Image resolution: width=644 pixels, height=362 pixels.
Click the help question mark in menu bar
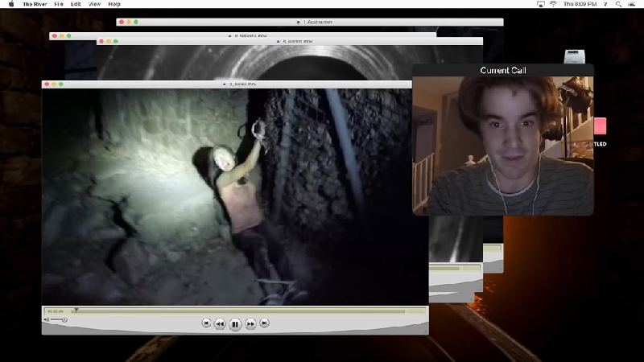click(x=605, y=4)
